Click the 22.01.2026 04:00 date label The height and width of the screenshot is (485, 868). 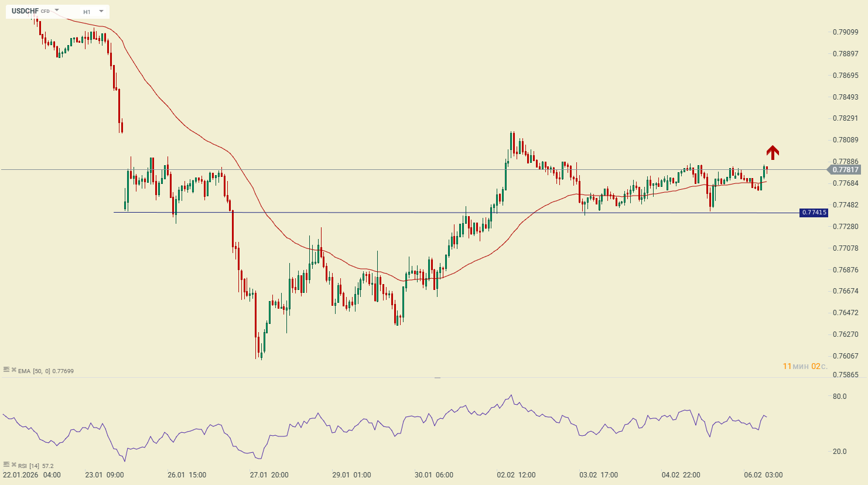(x=32, y=475)
